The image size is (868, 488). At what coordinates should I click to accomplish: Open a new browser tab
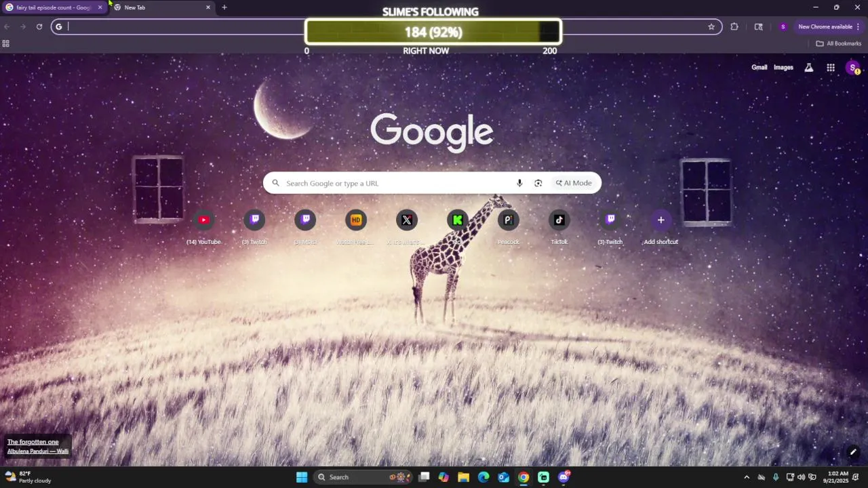coord(224,7)
